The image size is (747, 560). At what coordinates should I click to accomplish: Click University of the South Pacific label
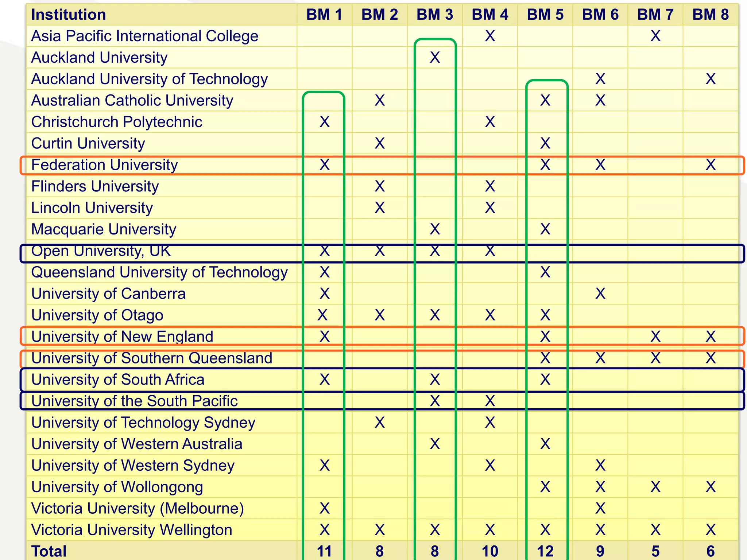pyautogui.click(x=134, y=401)
